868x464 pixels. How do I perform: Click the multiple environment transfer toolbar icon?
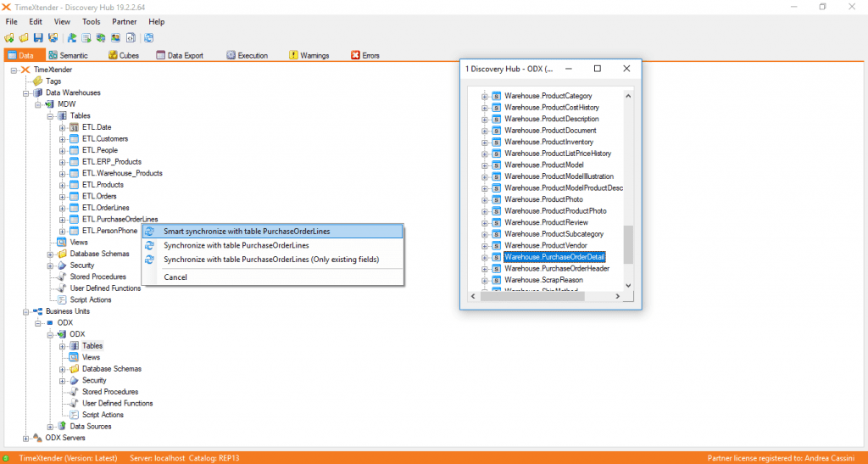101,38
